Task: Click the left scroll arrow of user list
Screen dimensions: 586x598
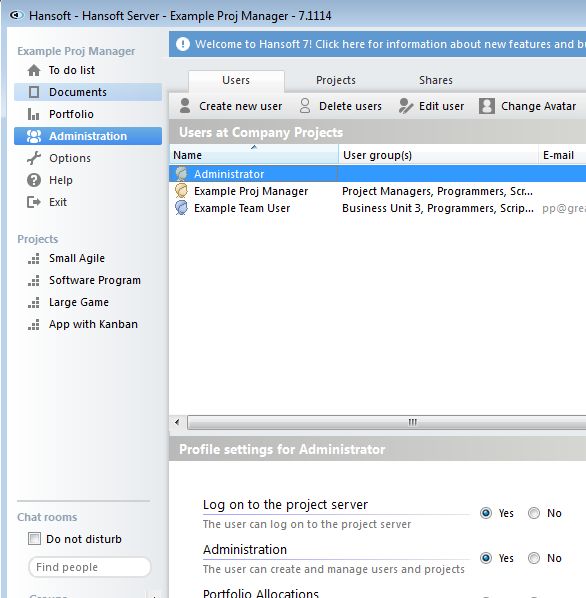Action: [177, 422]
